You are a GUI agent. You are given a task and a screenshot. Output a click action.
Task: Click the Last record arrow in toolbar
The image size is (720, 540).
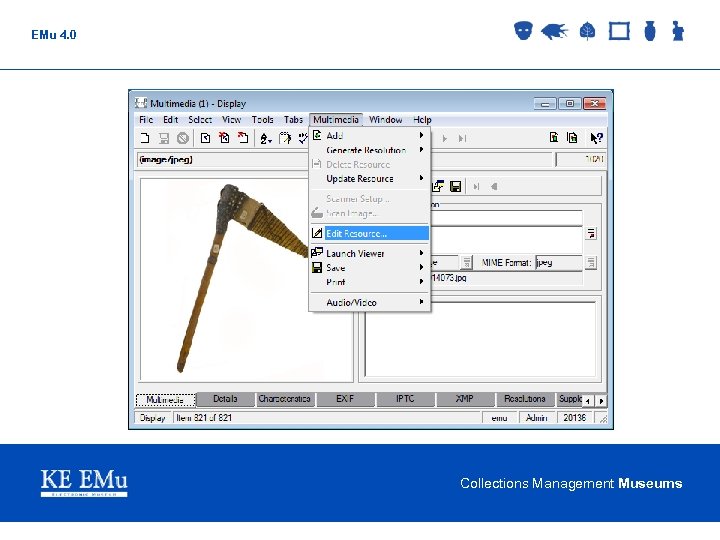462,138
